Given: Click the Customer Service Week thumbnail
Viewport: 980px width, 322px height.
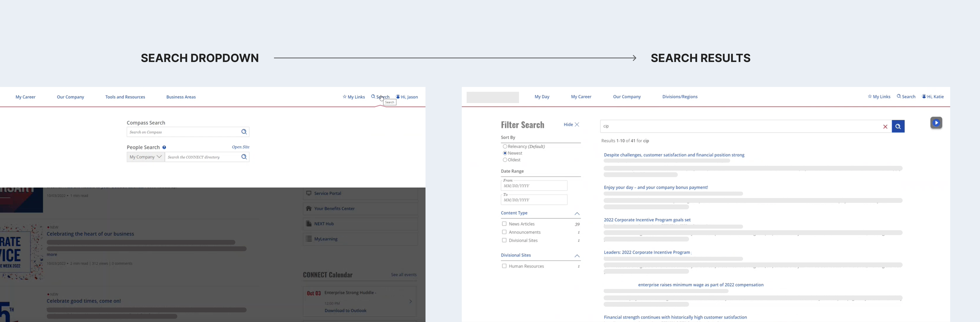Looking at the screenshot, I should 21,252.
